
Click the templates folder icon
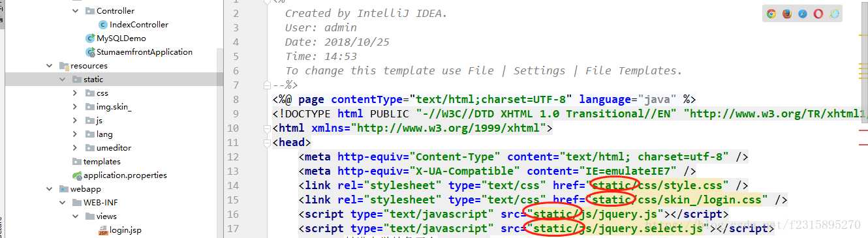(77, 162)
